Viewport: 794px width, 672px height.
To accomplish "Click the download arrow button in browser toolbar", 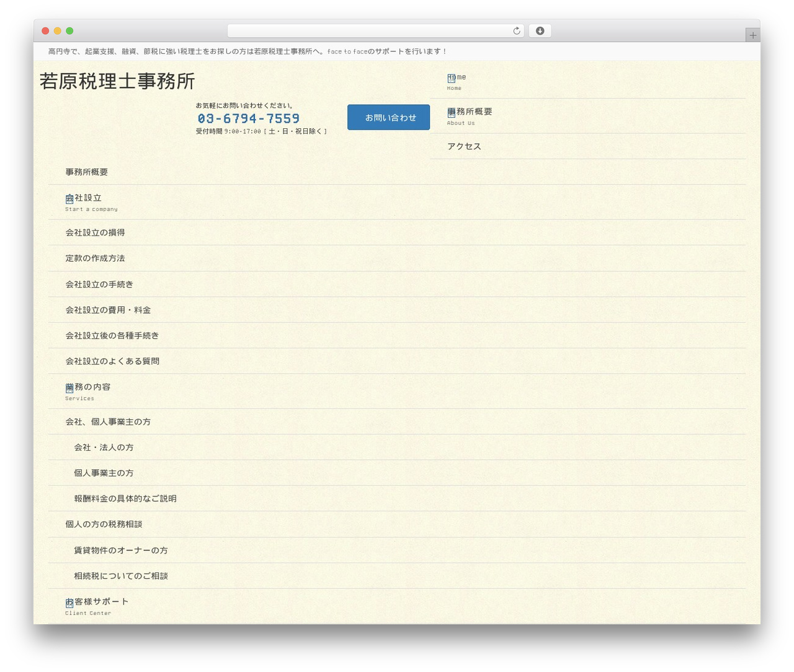I will (x=540, y=31).
